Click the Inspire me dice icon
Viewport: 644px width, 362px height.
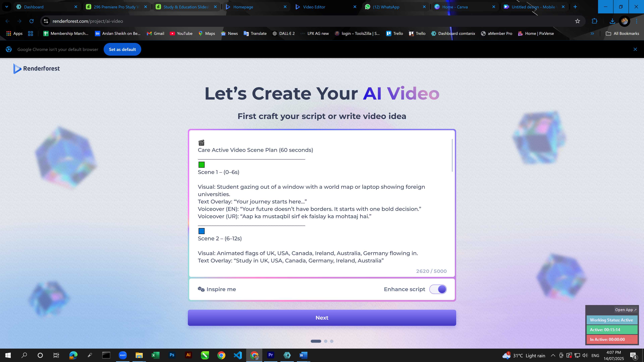click(x=201, y=289)
